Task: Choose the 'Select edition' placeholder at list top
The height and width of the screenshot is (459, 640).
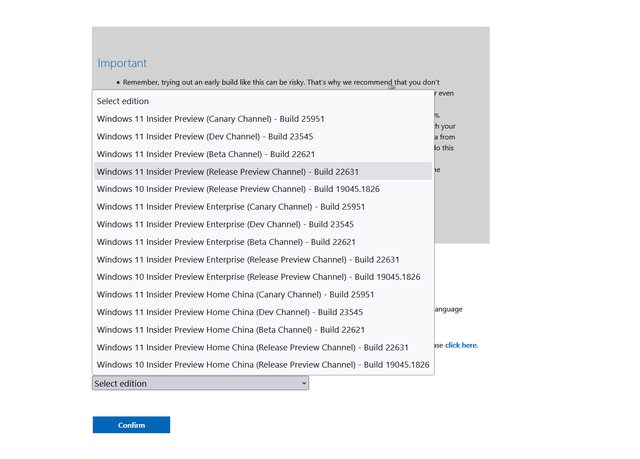Action: point(121,101)
